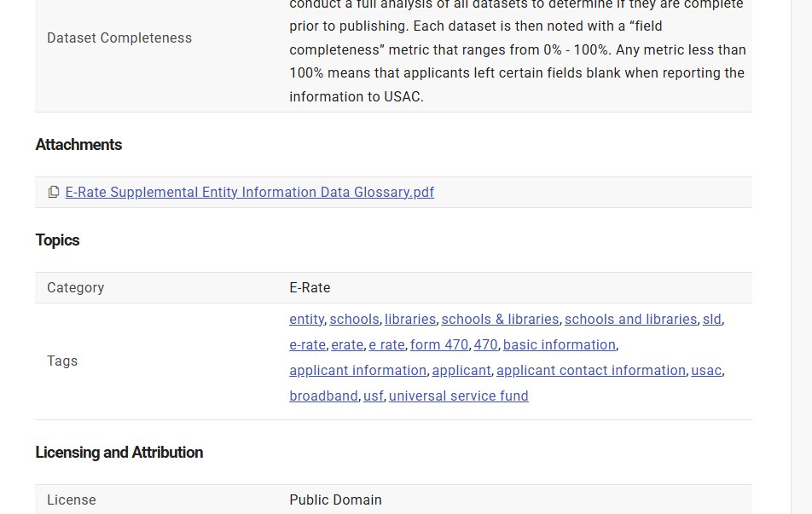Click the attachment copy icon beside the glossary PDF
Screen dimensions: 812x514
[x=54, y=192]
